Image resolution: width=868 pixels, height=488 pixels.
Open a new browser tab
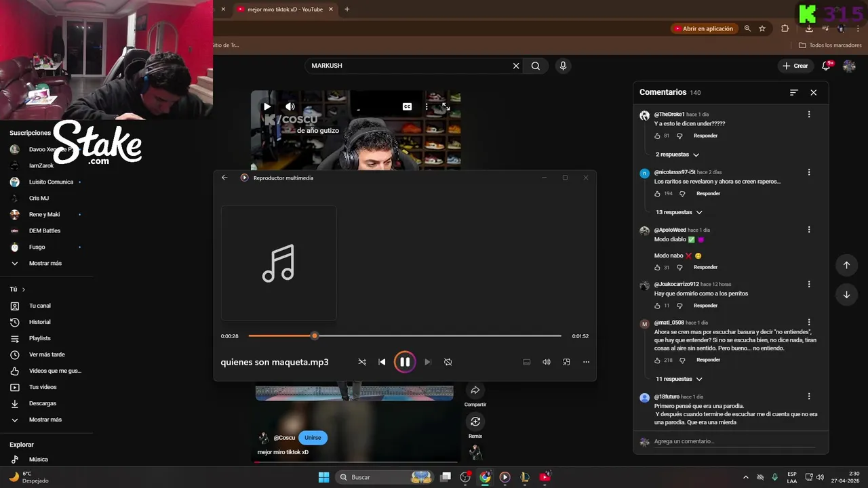[347, 9]
